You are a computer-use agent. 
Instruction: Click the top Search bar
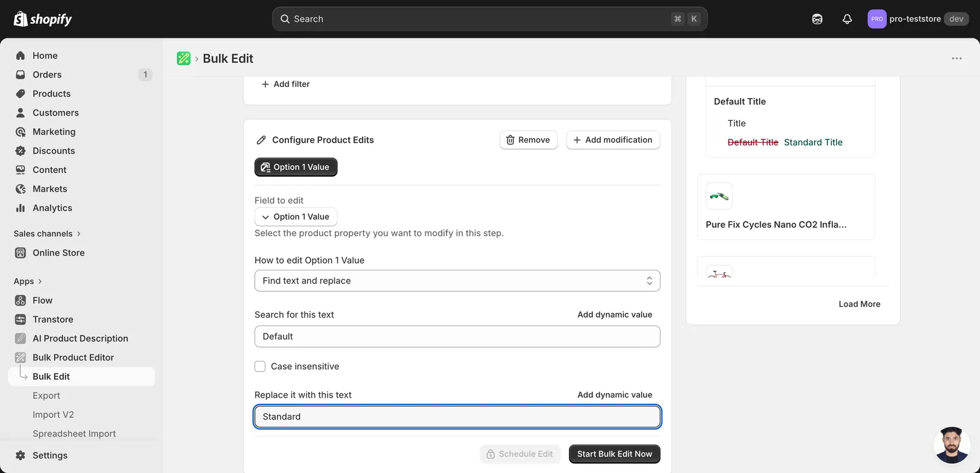point(489,19)
